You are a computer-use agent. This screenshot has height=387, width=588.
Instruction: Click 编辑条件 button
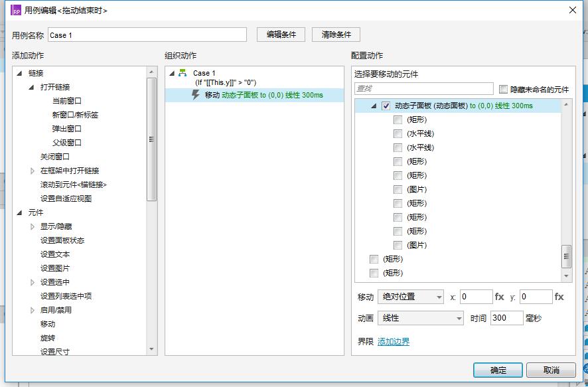pyautogui.click(x=281, y=35)
